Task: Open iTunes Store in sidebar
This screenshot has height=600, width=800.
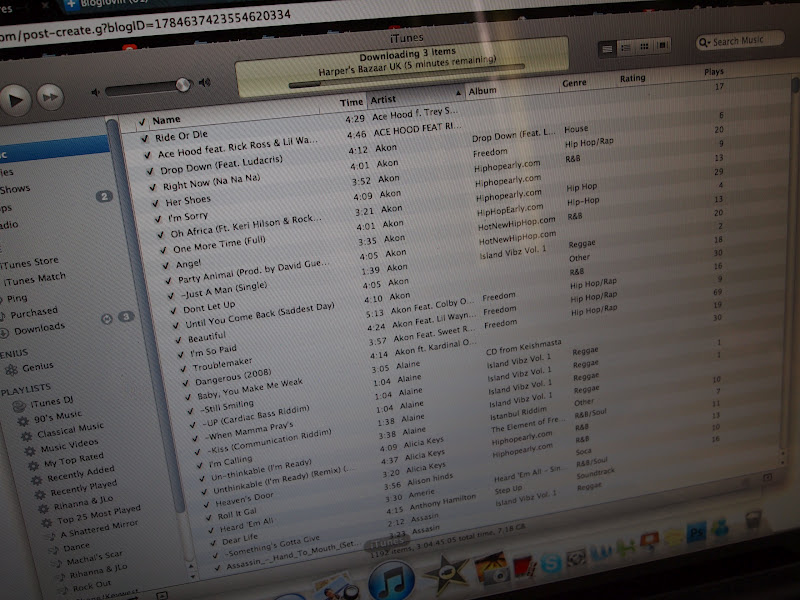Action: [x=30, y=263]
